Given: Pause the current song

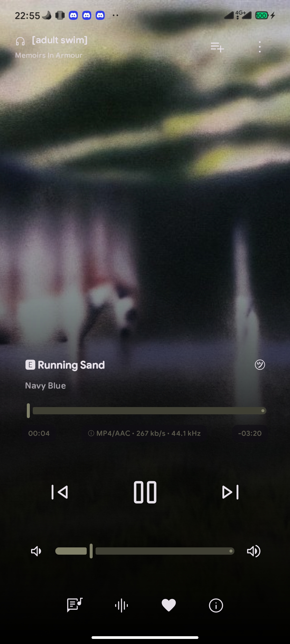Looking at the screenshot, I should (145, 492).
